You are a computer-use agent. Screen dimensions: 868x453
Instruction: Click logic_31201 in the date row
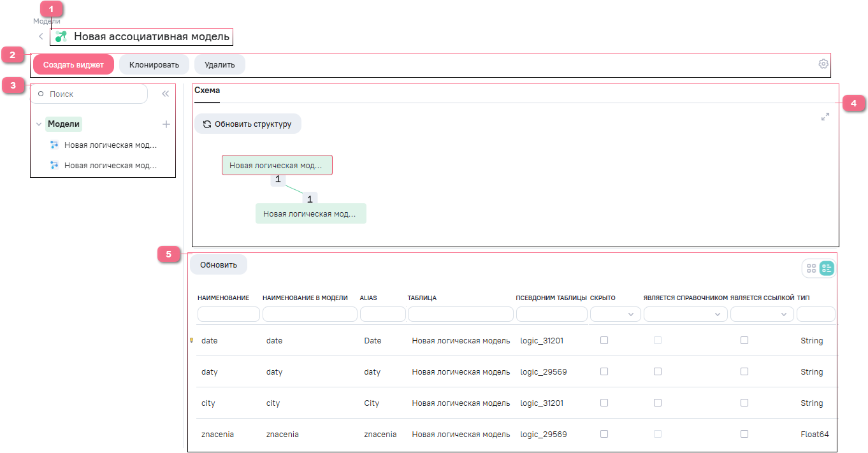click(x=542, y=341)
